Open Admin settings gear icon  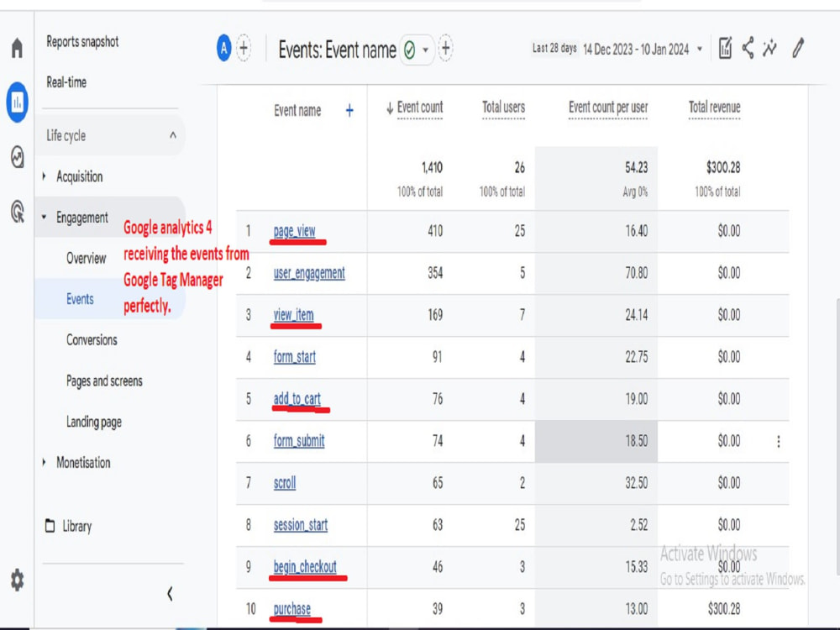(17, 580)
